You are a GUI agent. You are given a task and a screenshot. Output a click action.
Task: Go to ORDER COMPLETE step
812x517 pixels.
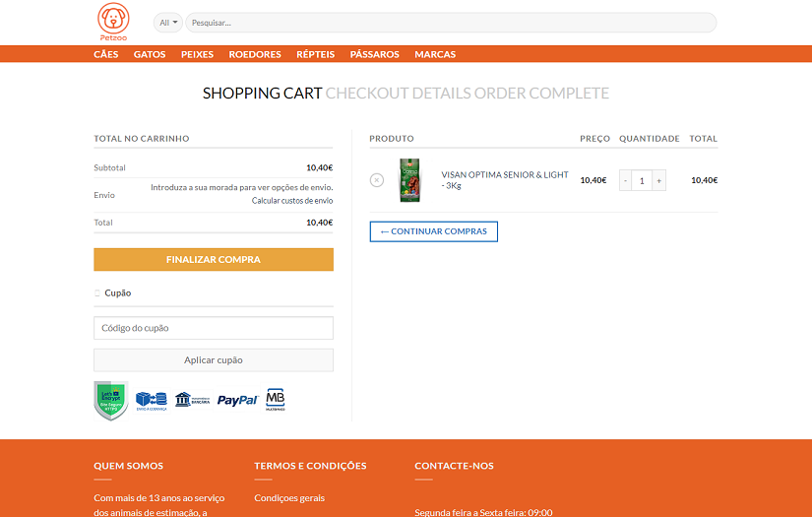pos(541,94)
